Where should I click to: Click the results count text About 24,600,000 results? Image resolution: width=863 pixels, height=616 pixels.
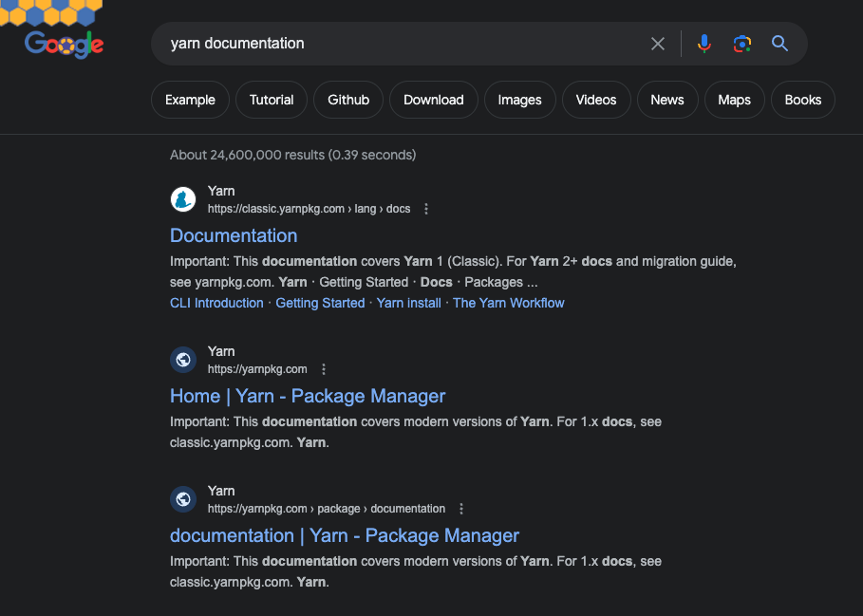click(x=292, y=155)
